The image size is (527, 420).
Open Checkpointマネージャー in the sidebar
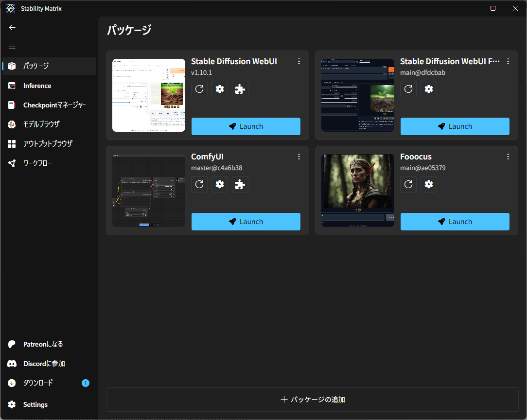click(49, 105)
